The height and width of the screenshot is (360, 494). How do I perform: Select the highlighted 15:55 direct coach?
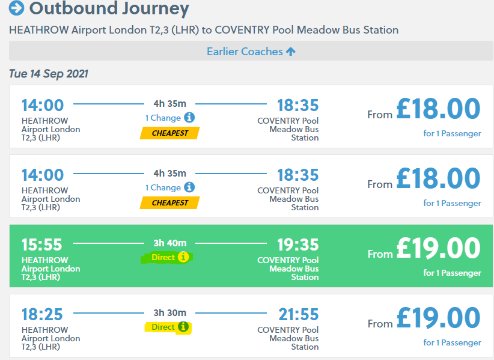pyautogui.click(x=251, y=256)
